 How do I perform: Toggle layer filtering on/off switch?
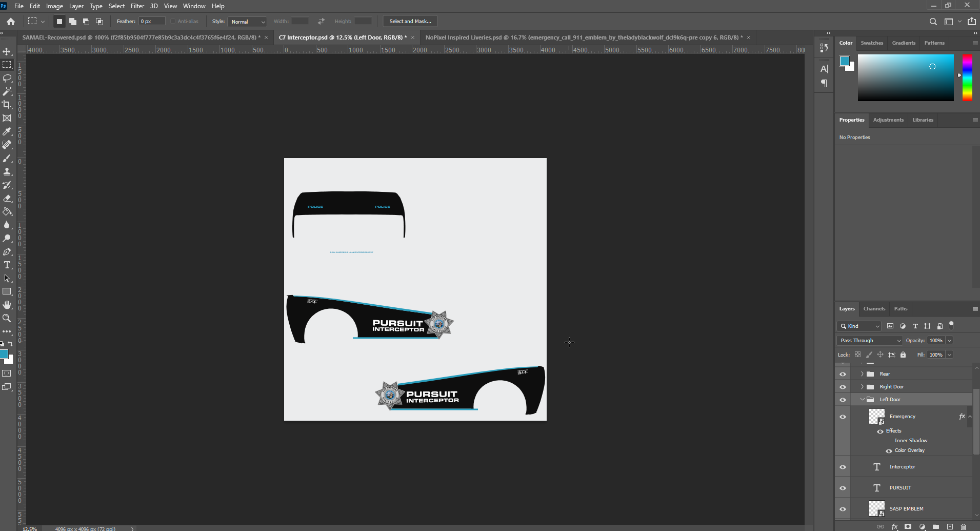[x=951, y=325]
